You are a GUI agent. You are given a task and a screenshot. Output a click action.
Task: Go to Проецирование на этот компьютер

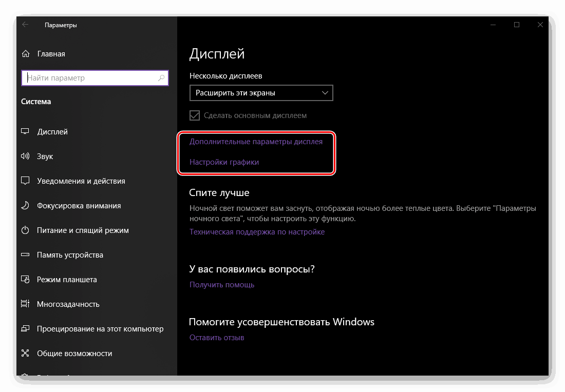coord(100,329)
